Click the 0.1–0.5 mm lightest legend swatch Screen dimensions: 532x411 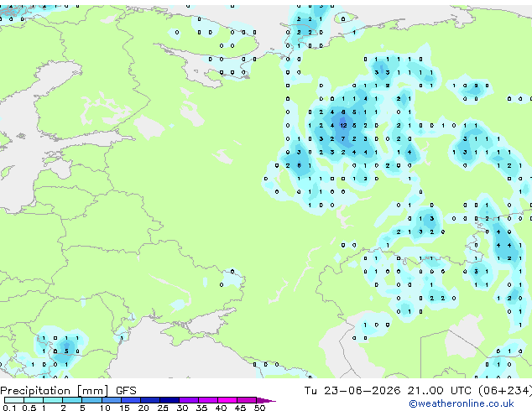[x=14, y=400]
